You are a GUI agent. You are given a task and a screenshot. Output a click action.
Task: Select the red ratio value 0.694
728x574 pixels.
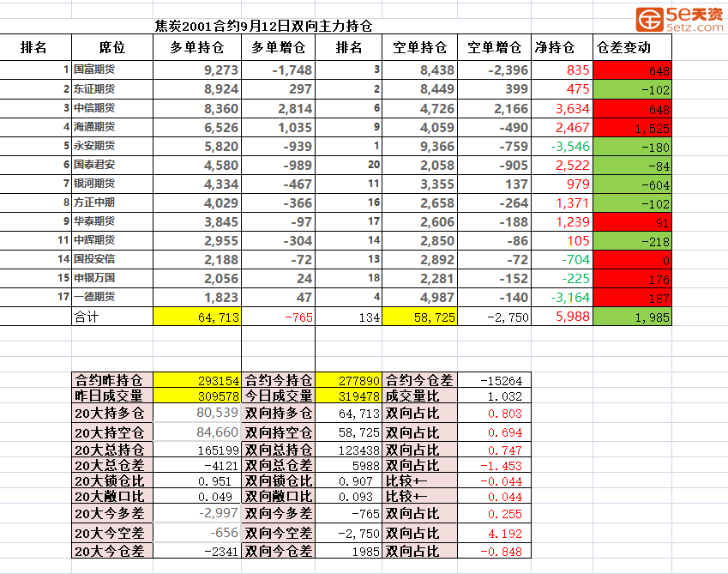(x=495, y=432)
